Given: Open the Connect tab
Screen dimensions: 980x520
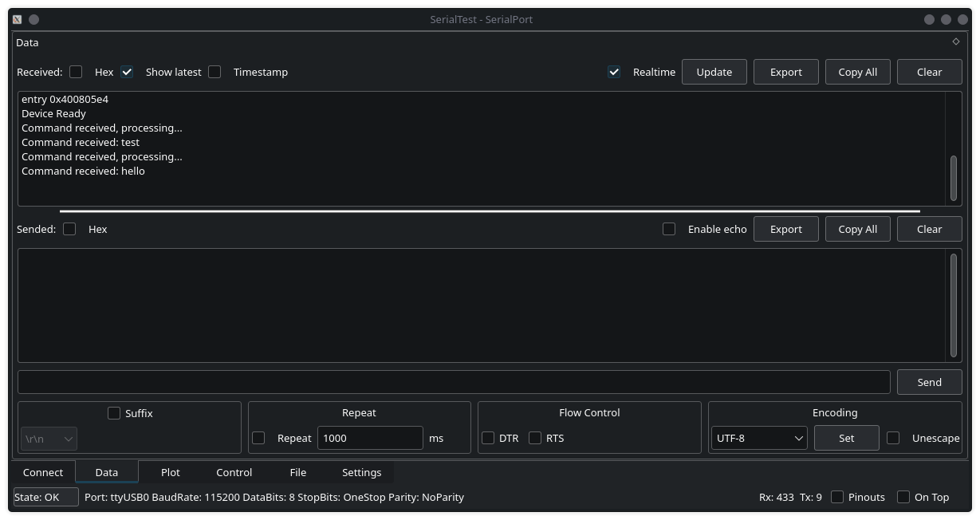Looking at the screenshot, I should coord(43,472).
